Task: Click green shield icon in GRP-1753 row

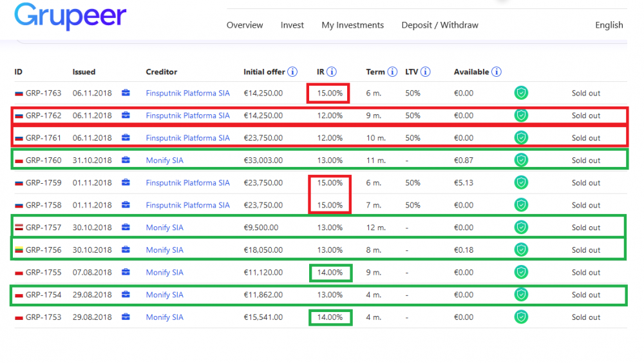Action: click(521, 317)
